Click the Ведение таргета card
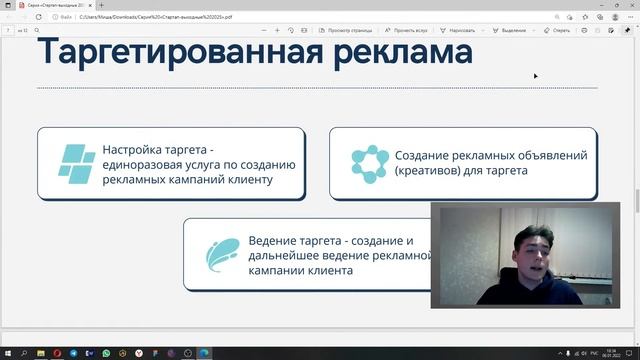Screen dimensions: 640x360 tap(307, 255)
